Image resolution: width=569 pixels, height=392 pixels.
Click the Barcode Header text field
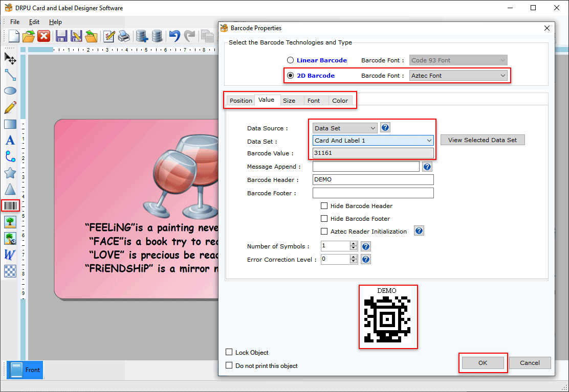pos(373,180)
